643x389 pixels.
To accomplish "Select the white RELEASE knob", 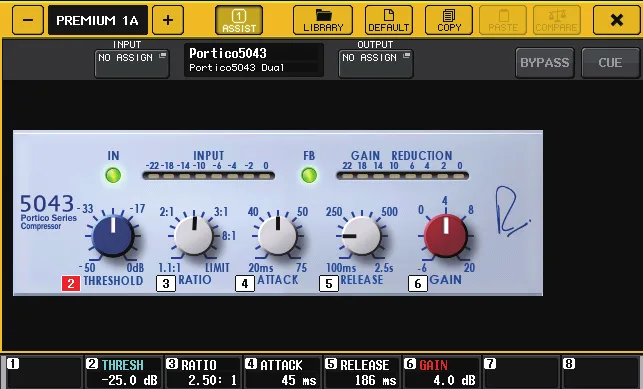I will point(361,236).
